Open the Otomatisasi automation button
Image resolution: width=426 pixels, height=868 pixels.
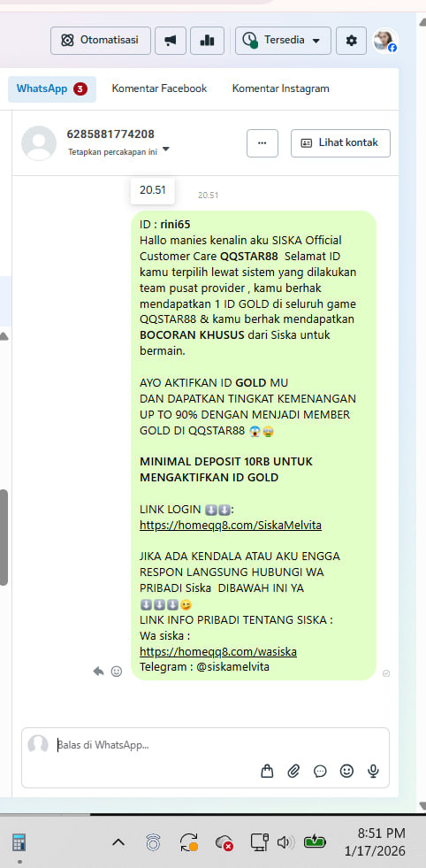[101, 41]
